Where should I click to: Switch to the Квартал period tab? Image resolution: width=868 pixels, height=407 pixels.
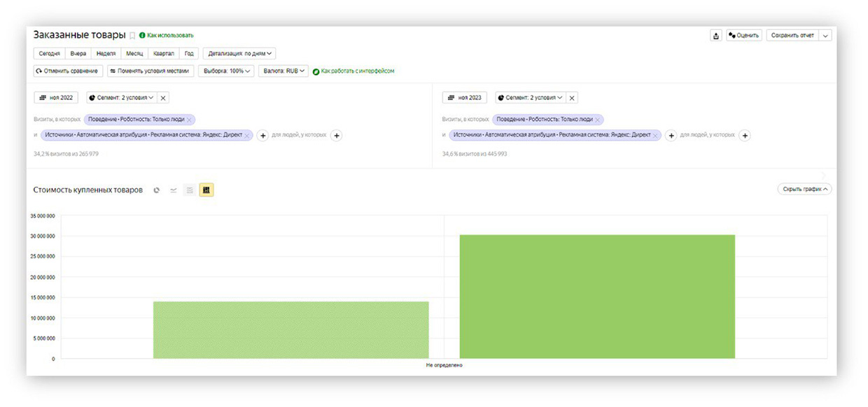163,53
